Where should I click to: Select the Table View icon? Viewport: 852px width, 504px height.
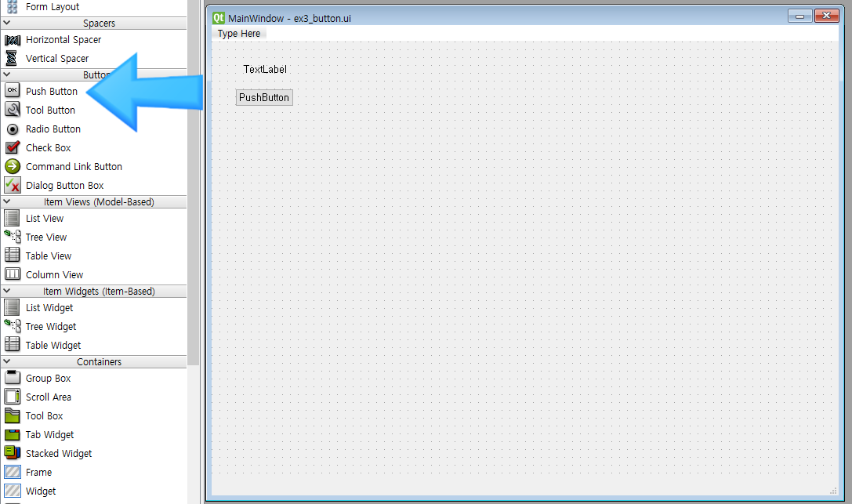(12, 255)
